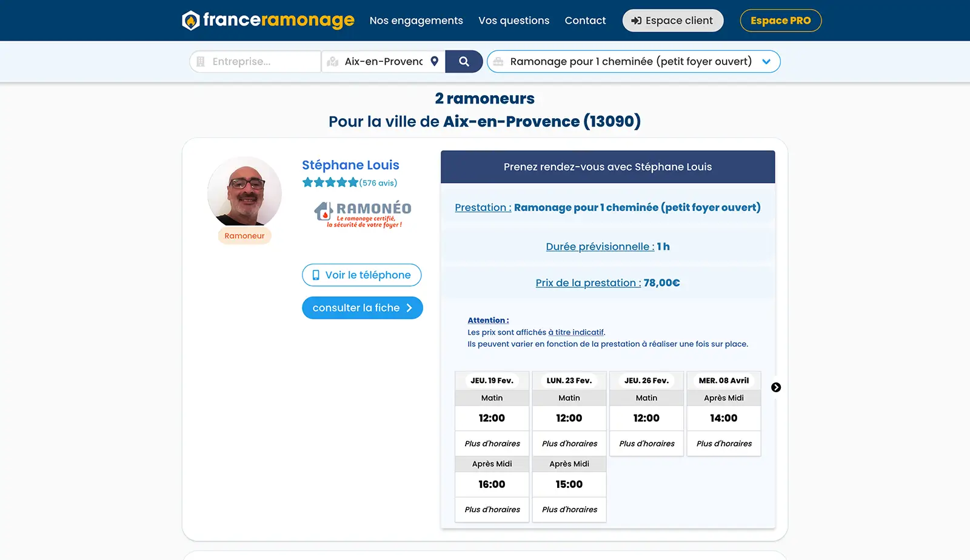
Task: Expand Plus d'horaires under LUN. 23 Fev.
Action: coord(569,443)
